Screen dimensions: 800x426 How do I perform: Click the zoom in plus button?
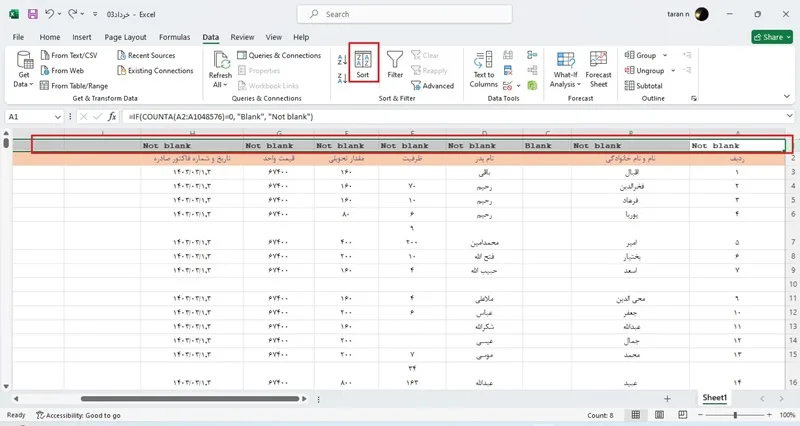pyautogui.click(x=769, y=415)
